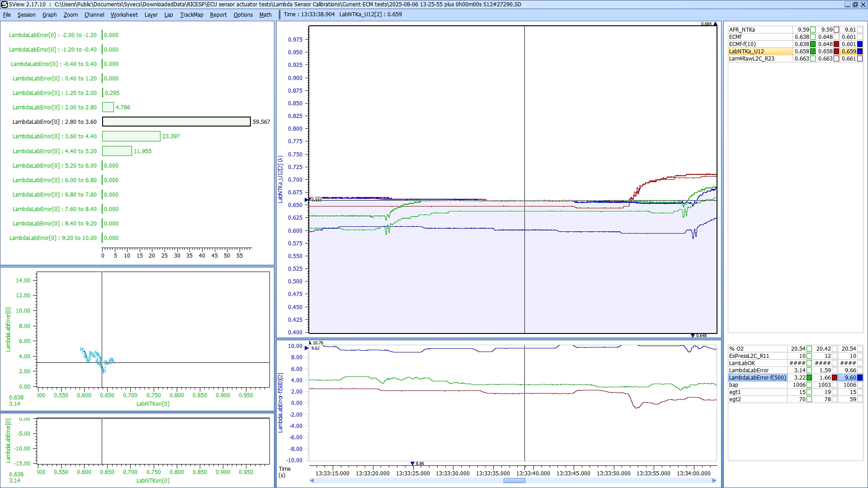This screenshot has width=868, height=488.
Task: Click the right scroll arrow of time scrollbar
Action: tap(714, 481)
